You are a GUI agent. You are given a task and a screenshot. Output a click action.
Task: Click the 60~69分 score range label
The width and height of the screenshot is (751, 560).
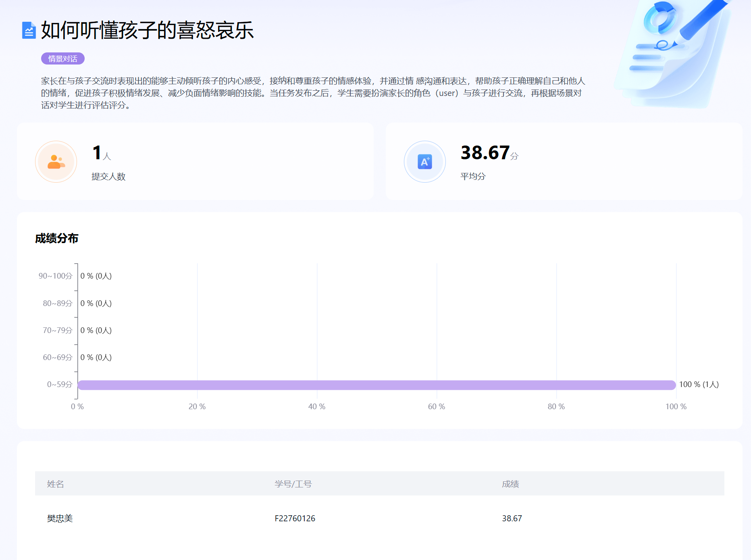57,358
